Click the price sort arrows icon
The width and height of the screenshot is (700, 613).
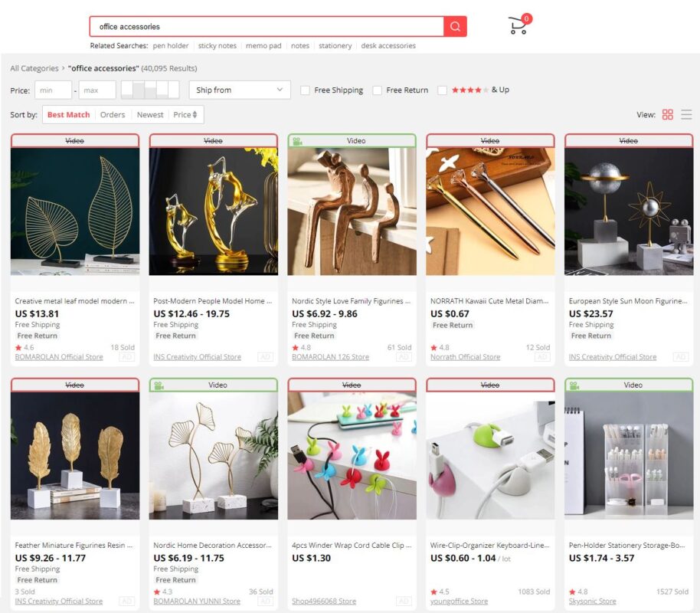point(195,115)
